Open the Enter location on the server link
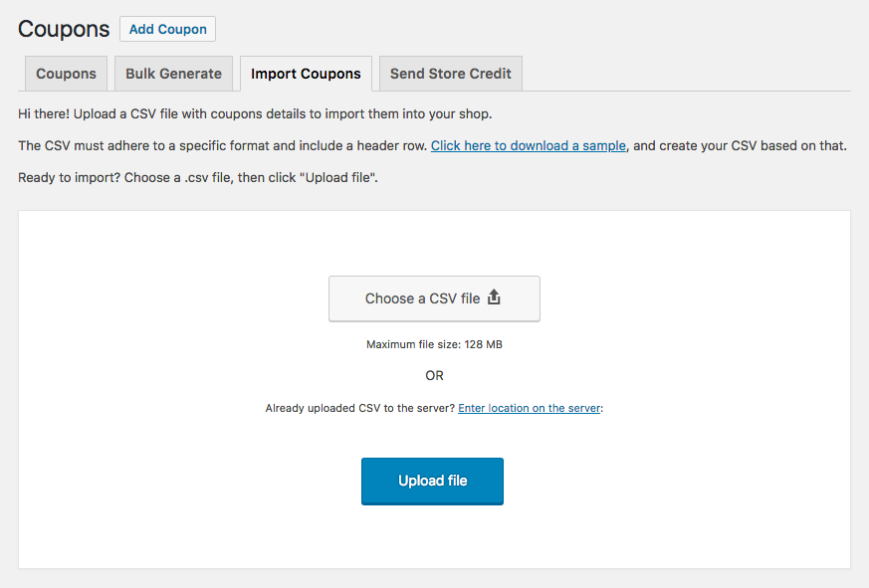The width and height of the screenshot is (869, 588). pos(530,409)
